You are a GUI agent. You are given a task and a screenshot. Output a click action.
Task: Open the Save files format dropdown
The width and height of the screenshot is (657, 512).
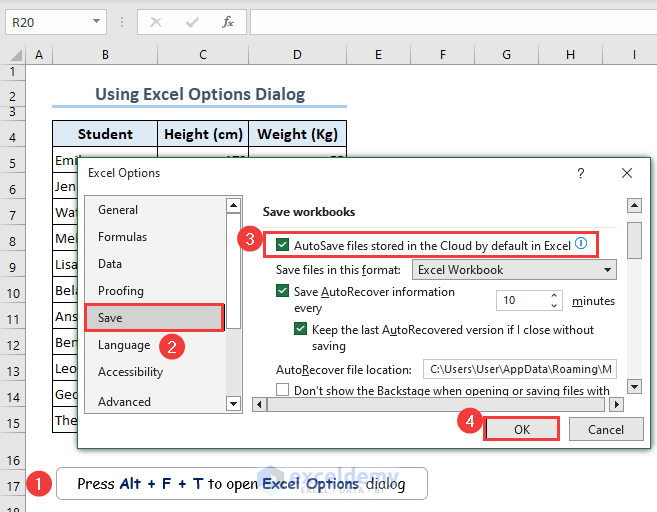(x=515, y=270)
